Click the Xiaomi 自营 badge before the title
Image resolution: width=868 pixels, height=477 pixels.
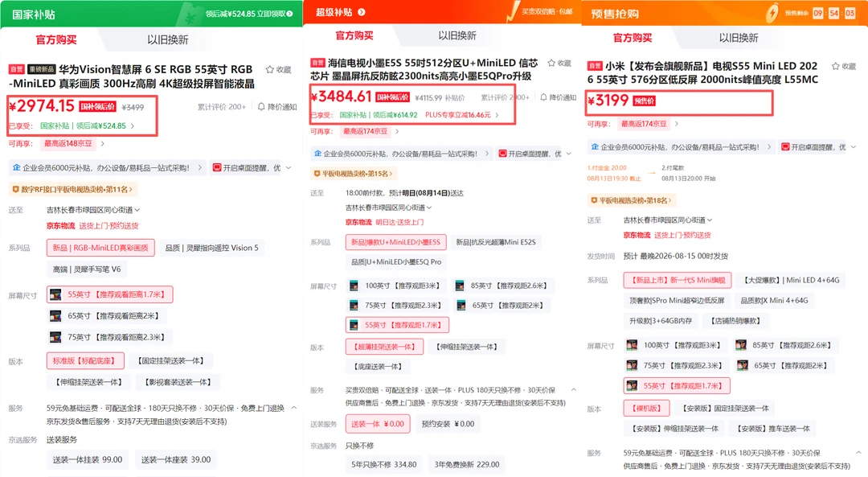click(x=595, y=66)
